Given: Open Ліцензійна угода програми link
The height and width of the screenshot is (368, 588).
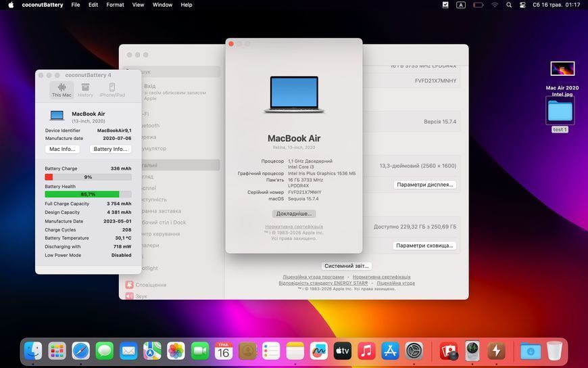Looking at the screenshot, I should 313,277.
